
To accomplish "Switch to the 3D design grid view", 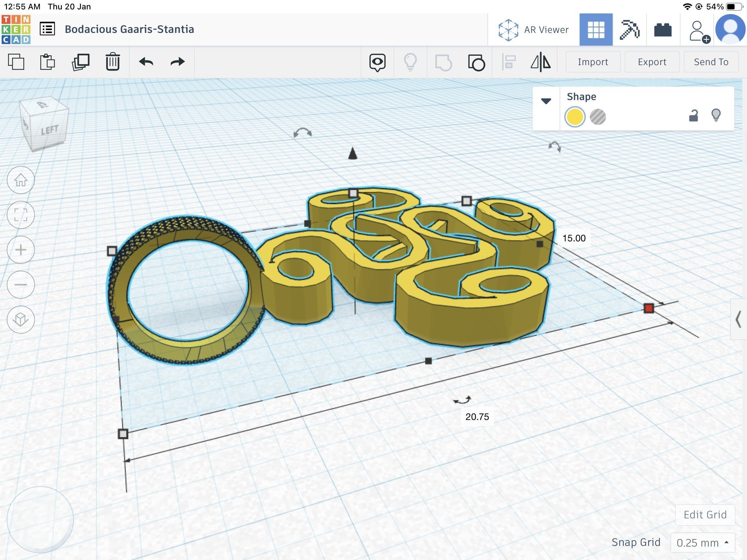I will point(596,30).
